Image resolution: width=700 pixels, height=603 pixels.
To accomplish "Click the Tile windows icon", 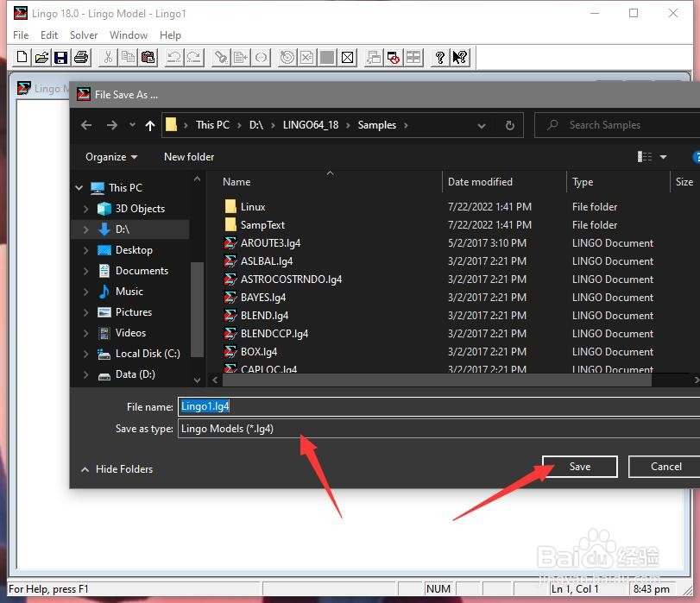I will [x=413, y=57].
